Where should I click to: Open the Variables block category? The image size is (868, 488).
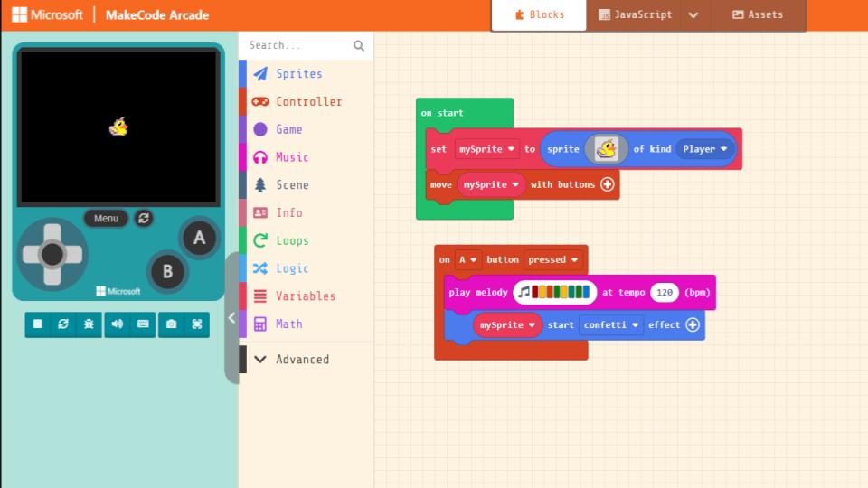tap(307, 296)
